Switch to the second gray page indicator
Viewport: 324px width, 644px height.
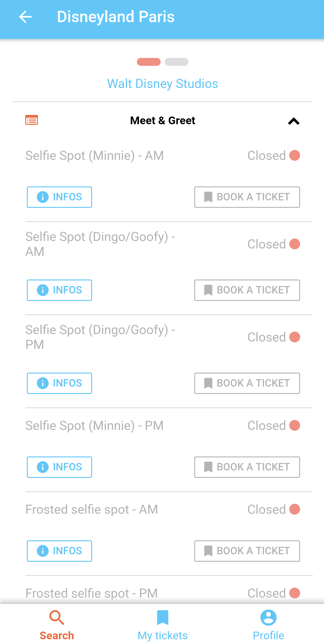coord(176,62)
